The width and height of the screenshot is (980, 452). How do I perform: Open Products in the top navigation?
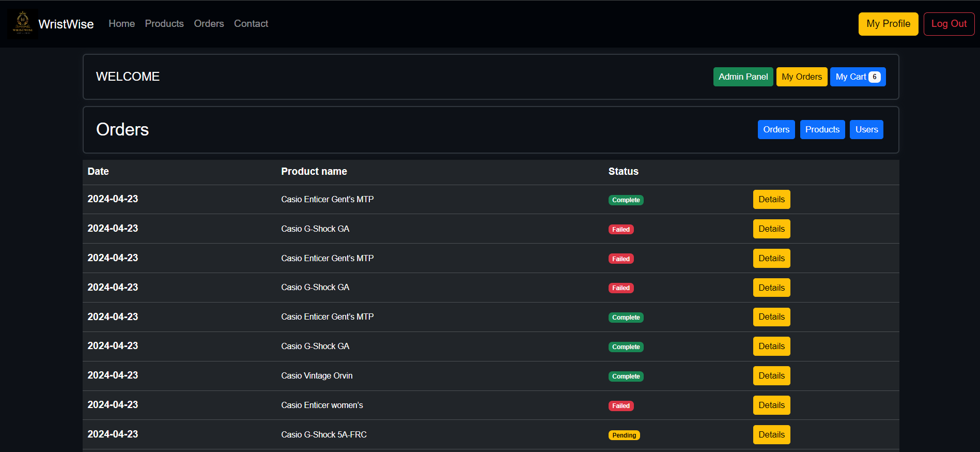pos(164,24)
